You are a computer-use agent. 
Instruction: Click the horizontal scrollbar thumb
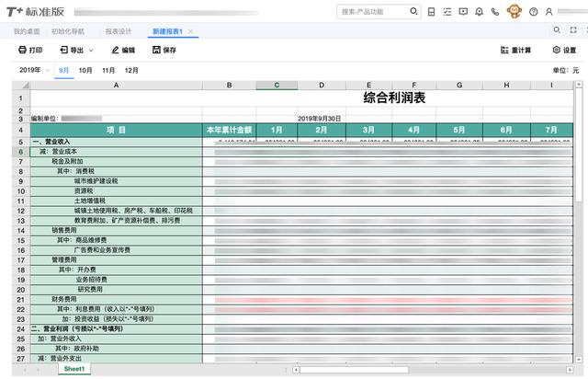354,370
